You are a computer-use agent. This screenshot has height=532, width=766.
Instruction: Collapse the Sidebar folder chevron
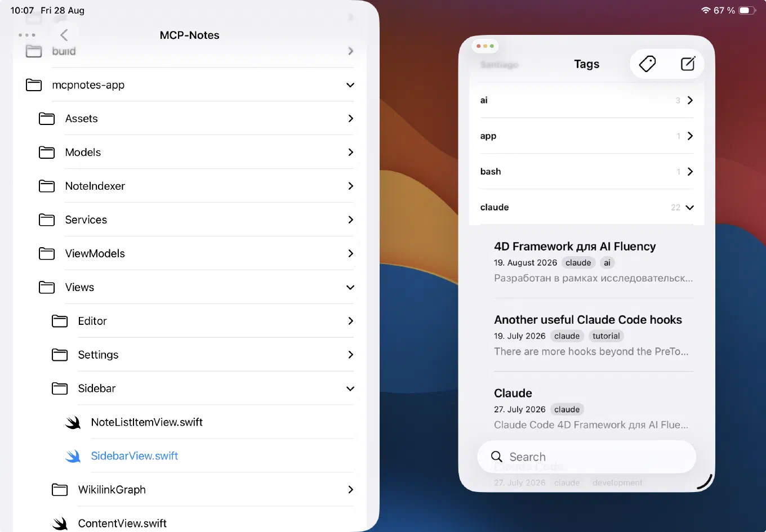(x=350, y=389)
